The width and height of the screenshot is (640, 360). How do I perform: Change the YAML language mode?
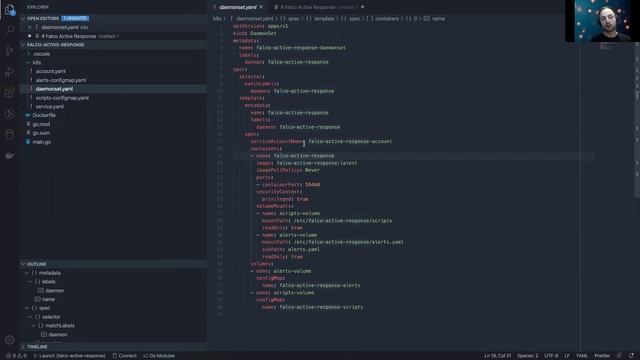click(x=582, y=356)
